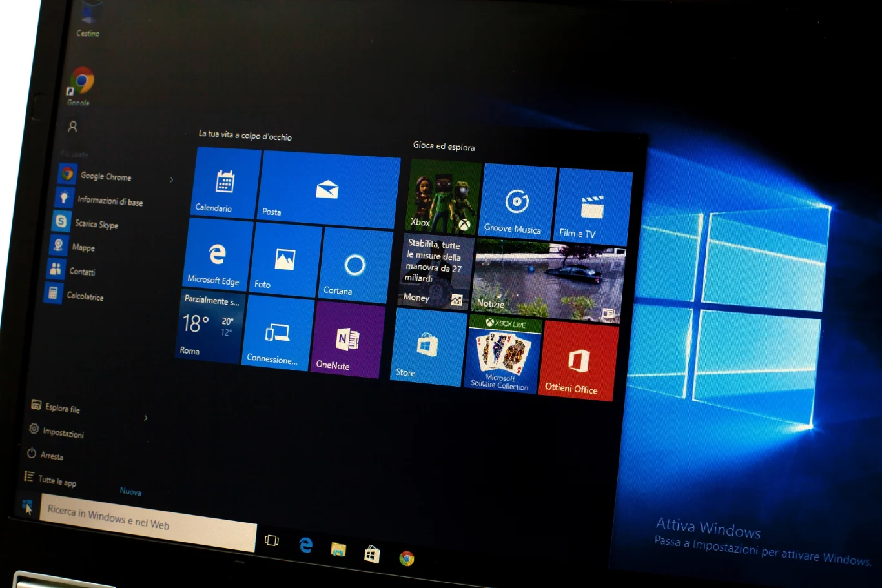Launch Microsoft Edge from its tile
Viewport: 882px width, 588px height.
tap(215, 258)
